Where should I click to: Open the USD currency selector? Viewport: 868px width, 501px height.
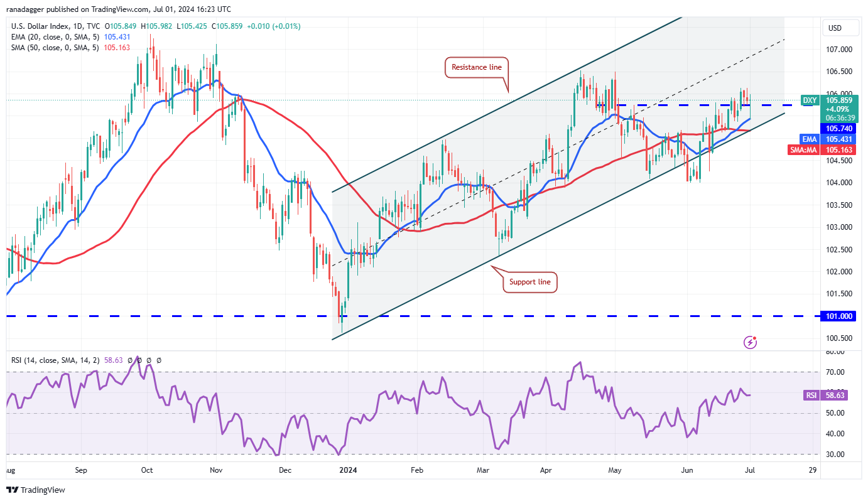[x=835, y=28]
